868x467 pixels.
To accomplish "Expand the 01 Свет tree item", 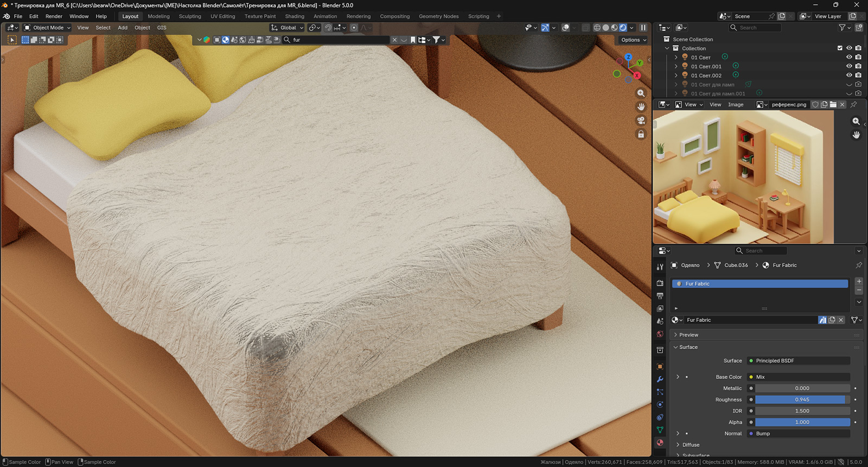I will coord(676,58).
